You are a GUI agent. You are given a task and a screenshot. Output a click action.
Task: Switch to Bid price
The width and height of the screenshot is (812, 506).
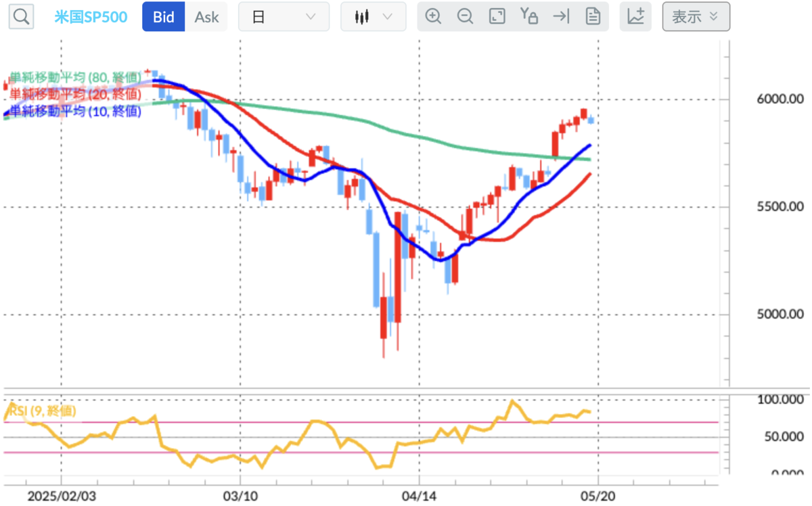163,17
